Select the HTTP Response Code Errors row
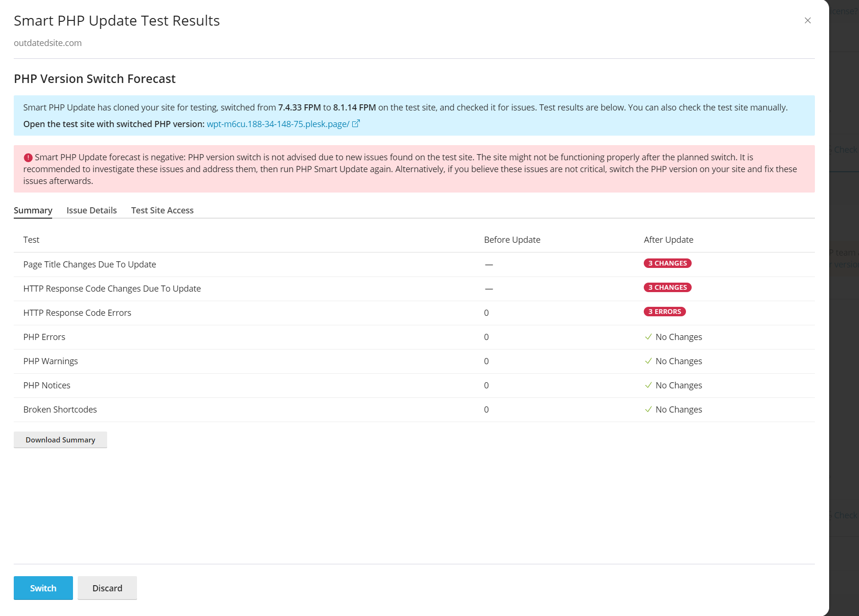The width and height of the screenshot is (859, 616). point(77,313)
